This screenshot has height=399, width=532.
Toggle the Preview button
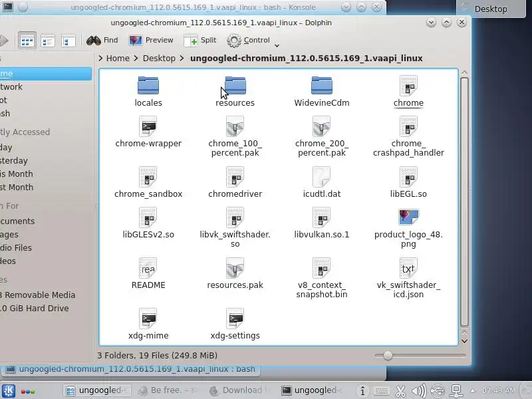151,41
